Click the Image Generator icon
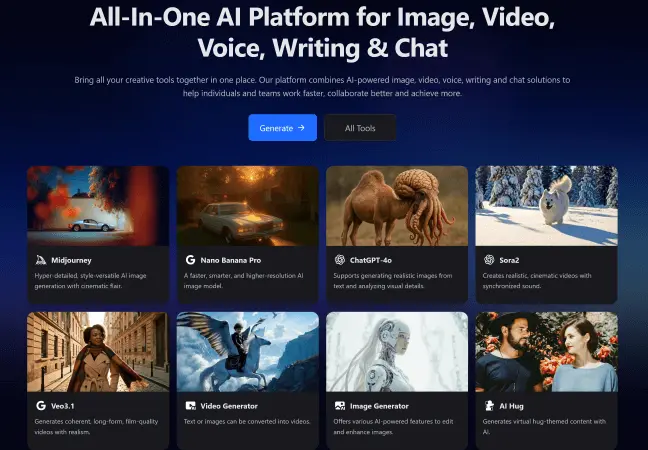The image size is (648, 450). 340,406
